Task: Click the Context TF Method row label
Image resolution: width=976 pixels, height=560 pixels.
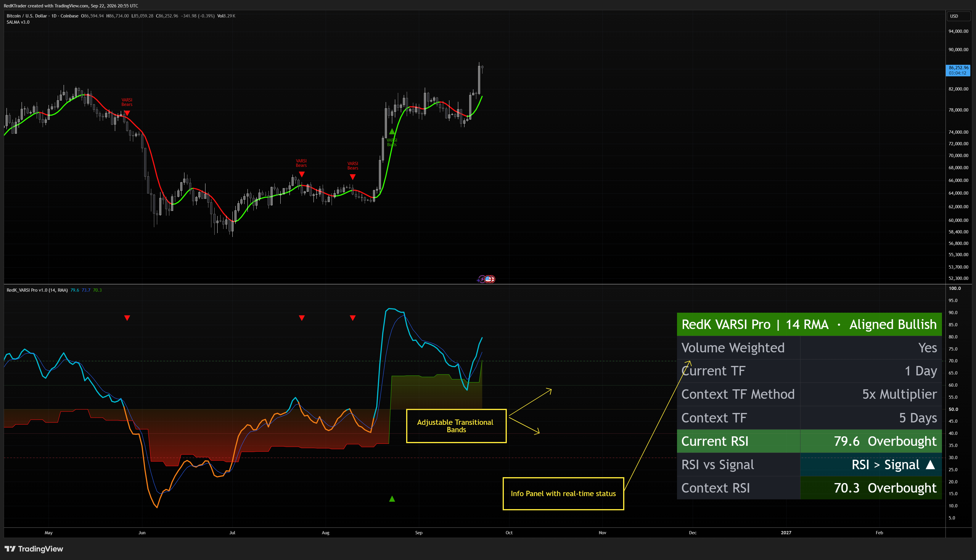Action: (738, 394)
